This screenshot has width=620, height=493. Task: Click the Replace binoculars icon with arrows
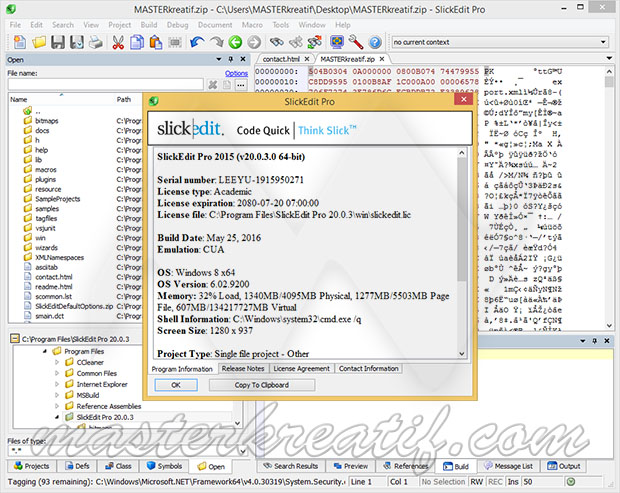coord(296,42)
